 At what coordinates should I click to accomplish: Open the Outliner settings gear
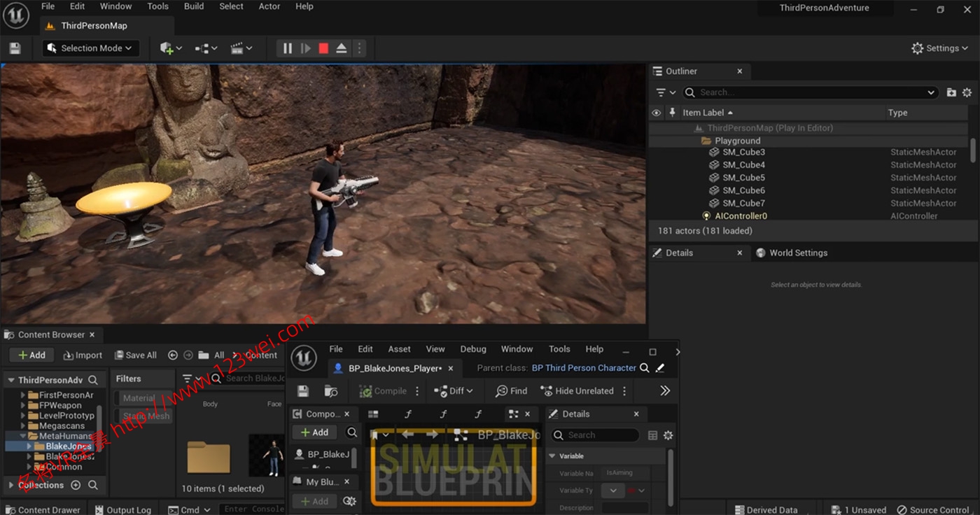coord(967,92)
